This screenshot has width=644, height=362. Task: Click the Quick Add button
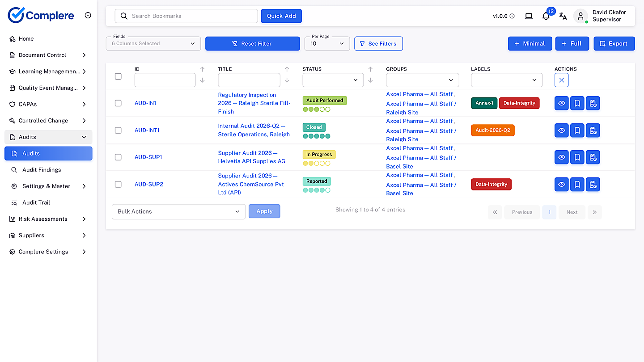coord(281,16)
